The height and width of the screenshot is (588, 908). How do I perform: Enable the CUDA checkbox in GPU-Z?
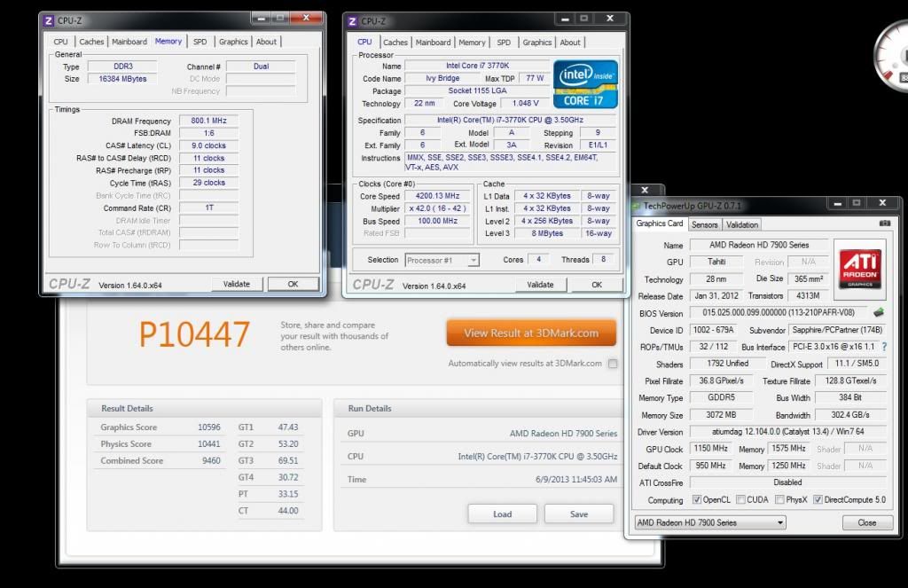[x=741, y=499]
